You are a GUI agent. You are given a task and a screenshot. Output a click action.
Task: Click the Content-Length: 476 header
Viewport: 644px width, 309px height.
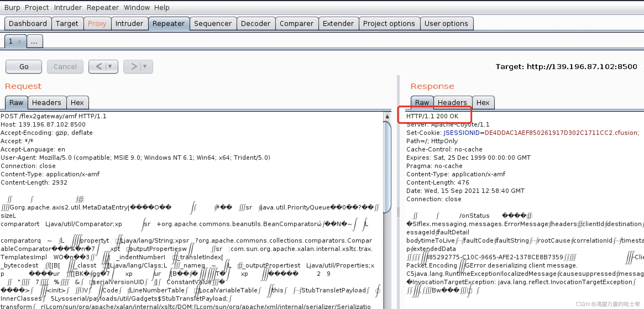pos(438,182)
